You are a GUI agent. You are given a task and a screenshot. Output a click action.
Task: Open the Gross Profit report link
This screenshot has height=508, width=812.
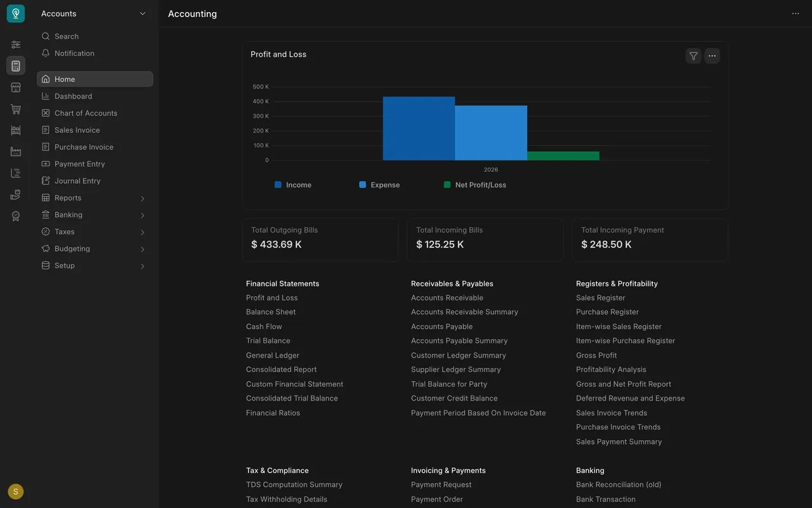tap(596, 356)
